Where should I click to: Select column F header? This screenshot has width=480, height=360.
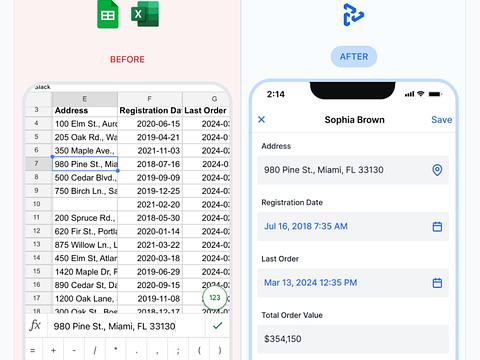pyautogui.click(x=150, y=99)
